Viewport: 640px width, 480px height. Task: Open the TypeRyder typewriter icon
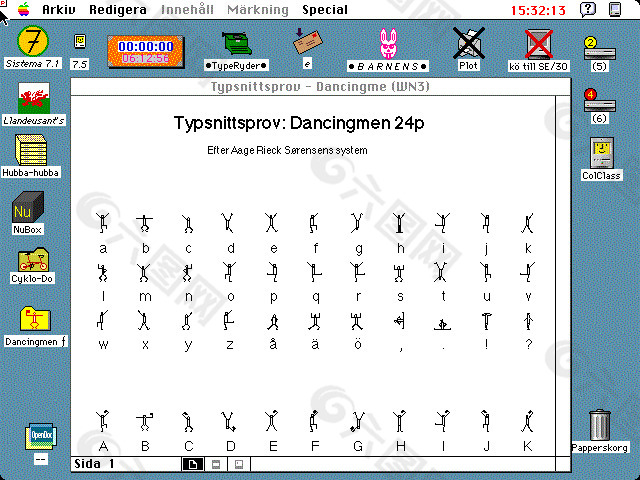point(238,43)
